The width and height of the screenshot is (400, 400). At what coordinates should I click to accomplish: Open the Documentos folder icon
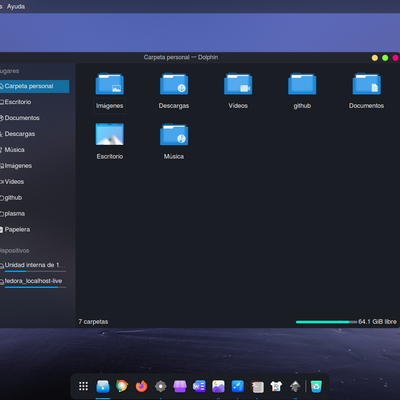366,83
